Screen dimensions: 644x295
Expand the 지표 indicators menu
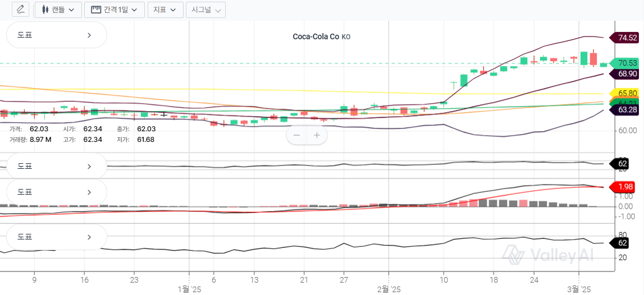pyautogui.click(x=165, y=10)
